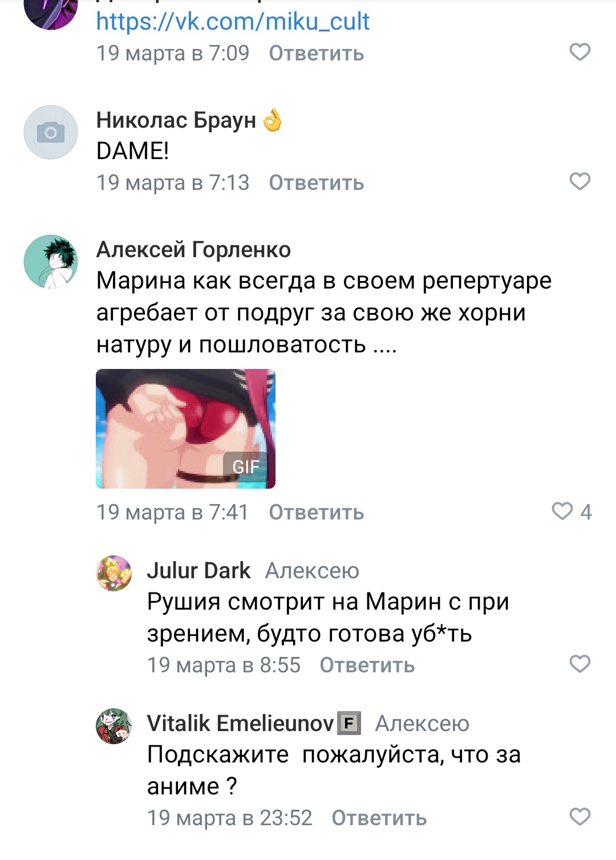Like Julur Dark's reply

point(579,664)
